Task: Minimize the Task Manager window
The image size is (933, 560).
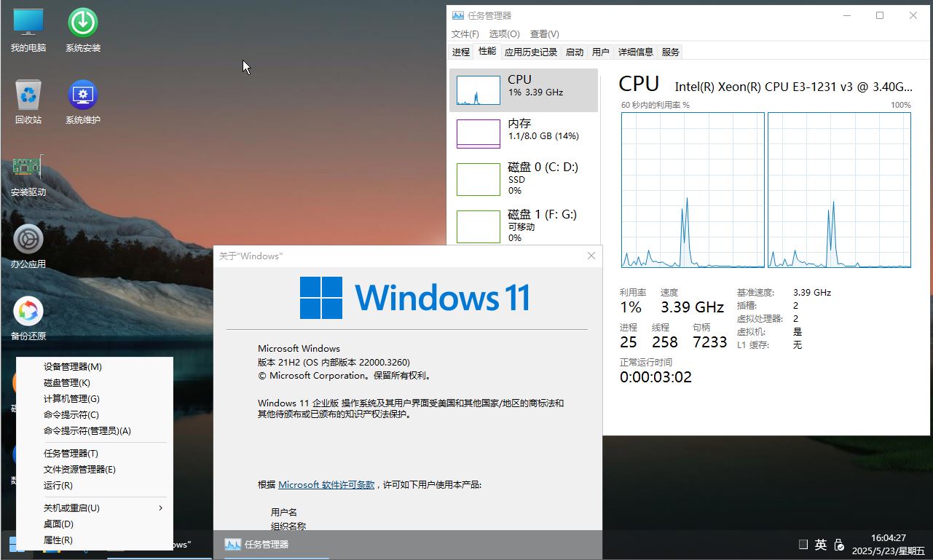Action: point(846,15)
